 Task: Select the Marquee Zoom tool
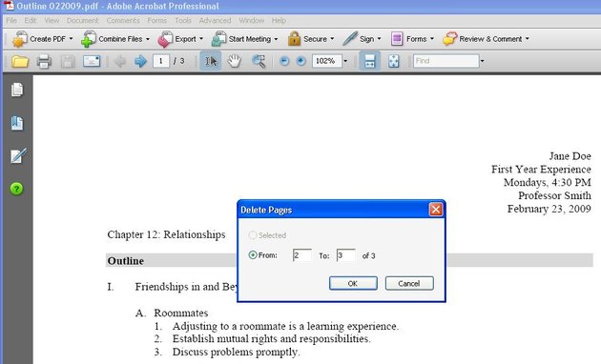pos(259,61)
